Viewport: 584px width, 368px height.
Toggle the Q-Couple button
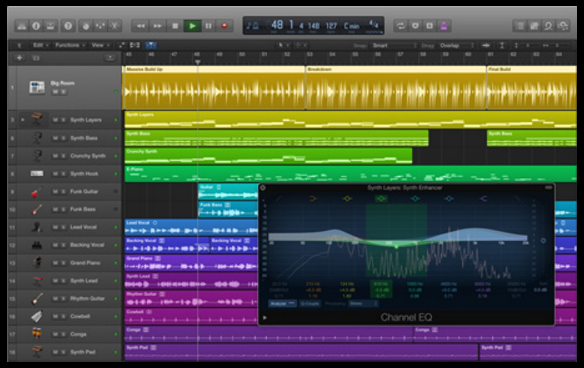pyautogui.click(x=310, y=304)
